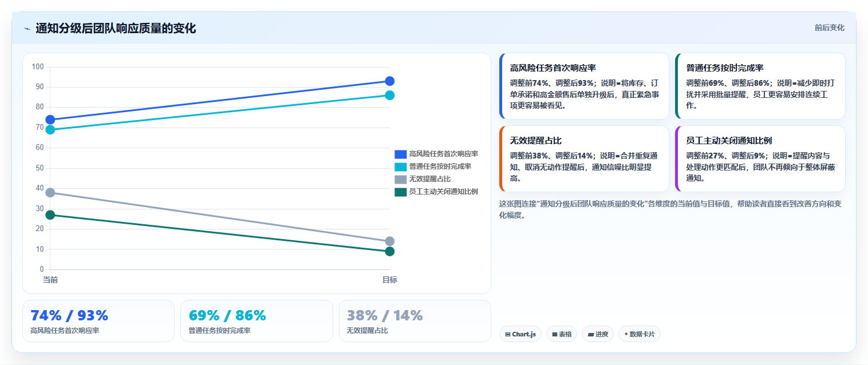The image size is (868, 365).
Task: Click the 数据卡片 tag
Action: click(640, 334)
